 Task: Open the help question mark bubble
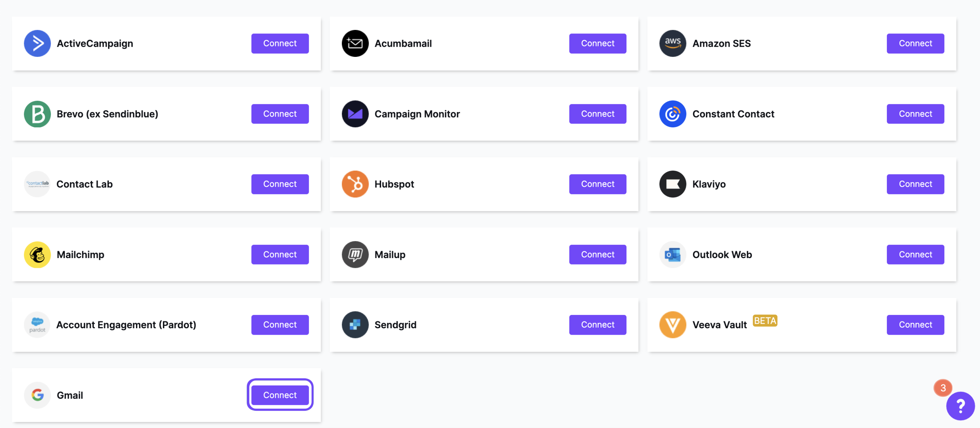960,406
